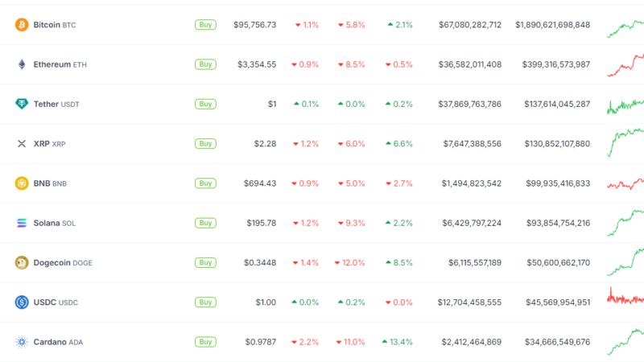Viewport: 644px width, 362px height.
Task: Select Tether volume $37,869,763,786
Action: [469, 104]
